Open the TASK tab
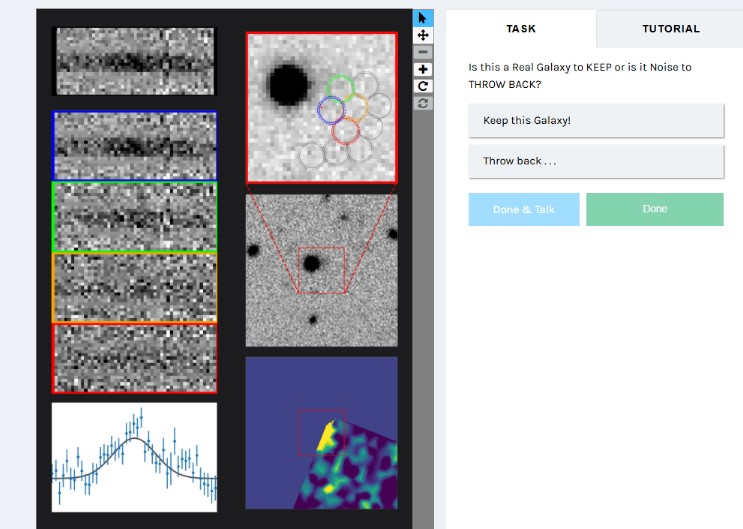 (521, 29)
